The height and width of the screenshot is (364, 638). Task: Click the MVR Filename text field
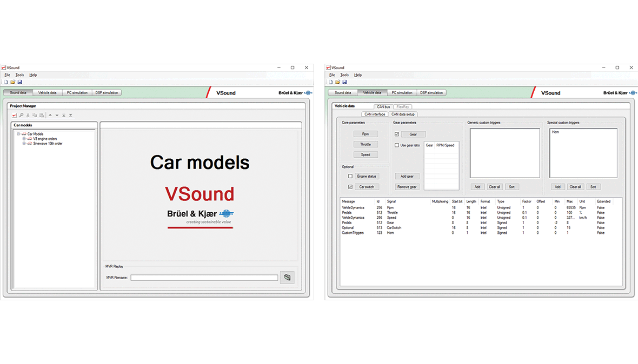click(204, 278)
